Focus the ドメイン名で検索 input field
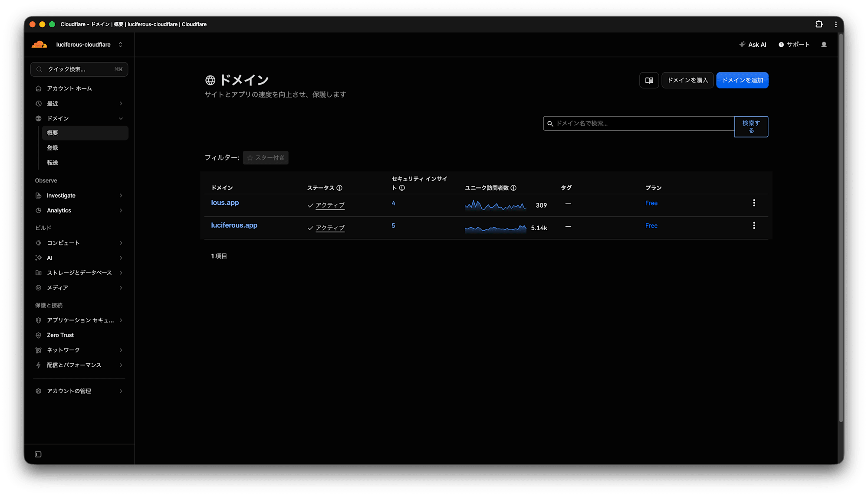The height and width of the screenshot is (496, 868). pyautogui.click(x=639, y=124)
